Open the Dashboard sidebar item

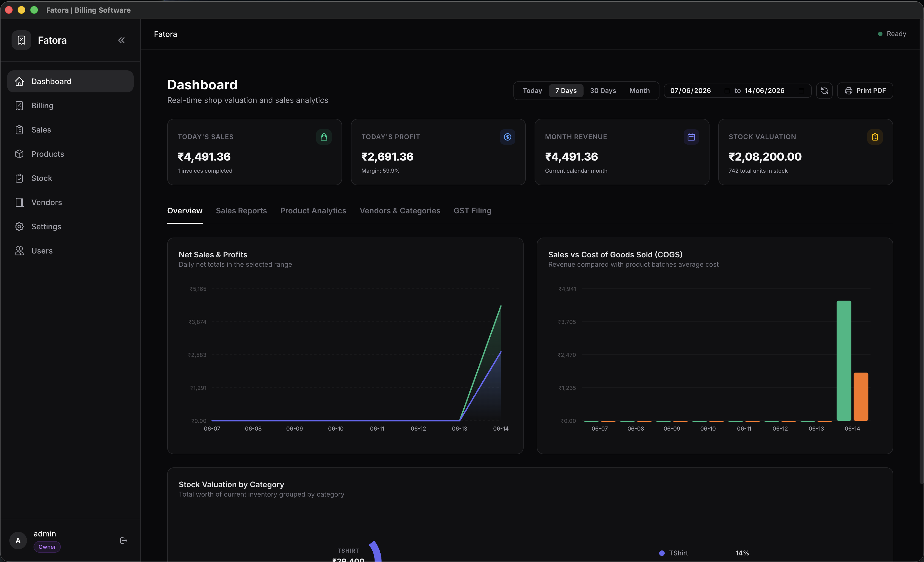(x=70, y=81)
